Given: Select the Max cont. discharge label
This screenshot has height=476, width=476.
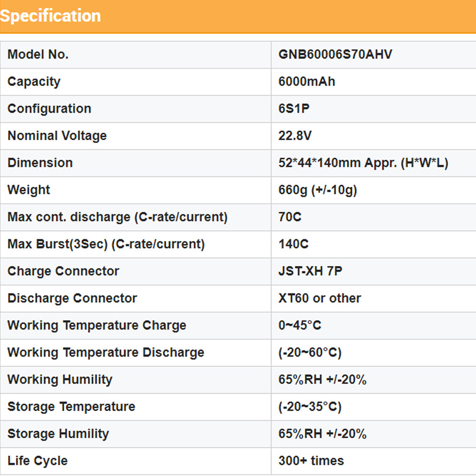Looking at the screenshot, I should coord(118,217).
